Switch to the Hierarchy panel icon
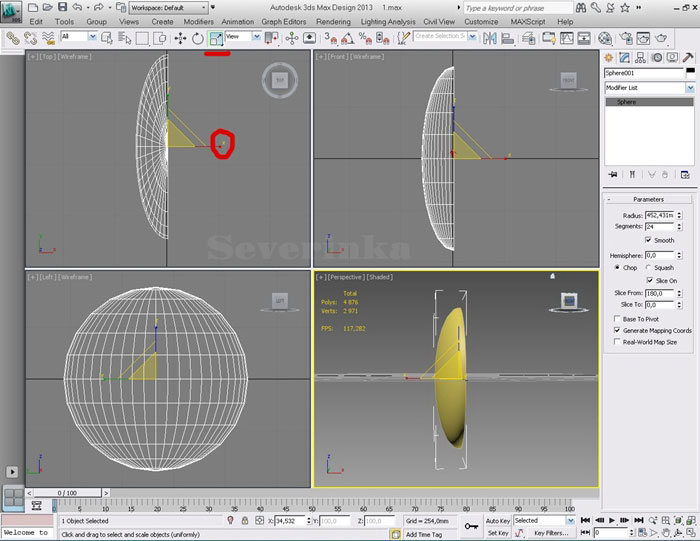700x541 pixels. click(x=641, y=58)
